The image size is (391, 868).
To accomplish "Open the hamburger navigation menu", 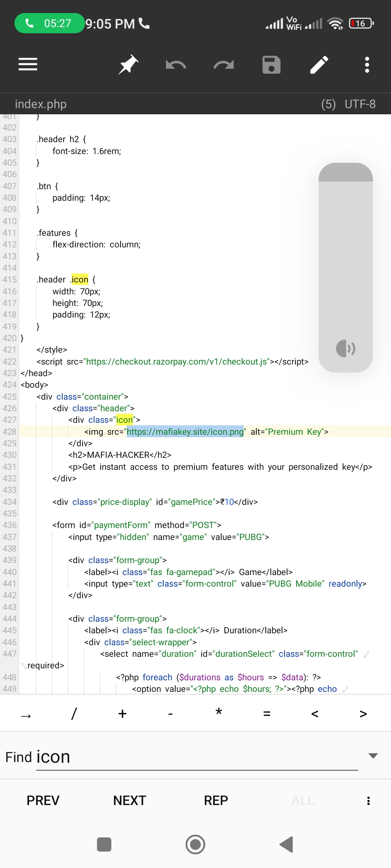I will (28, 65).
